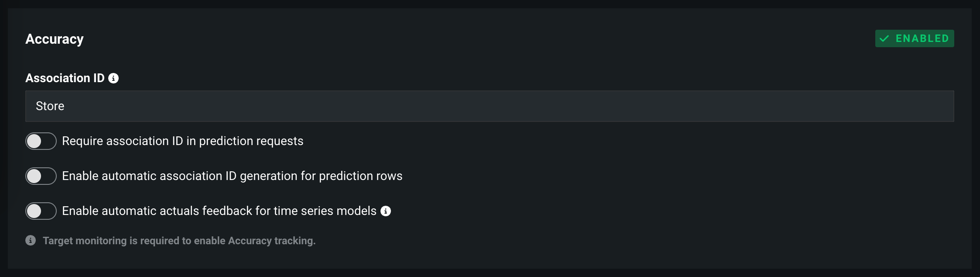
Task: Place cursor on "Store" text value
Action: coord(50,106)
